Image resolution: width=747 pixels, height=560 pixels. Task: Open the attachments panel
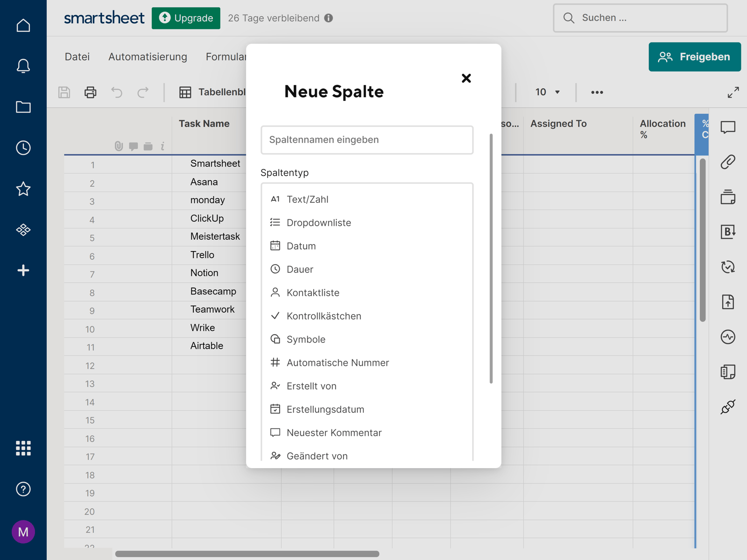(728, 161)
